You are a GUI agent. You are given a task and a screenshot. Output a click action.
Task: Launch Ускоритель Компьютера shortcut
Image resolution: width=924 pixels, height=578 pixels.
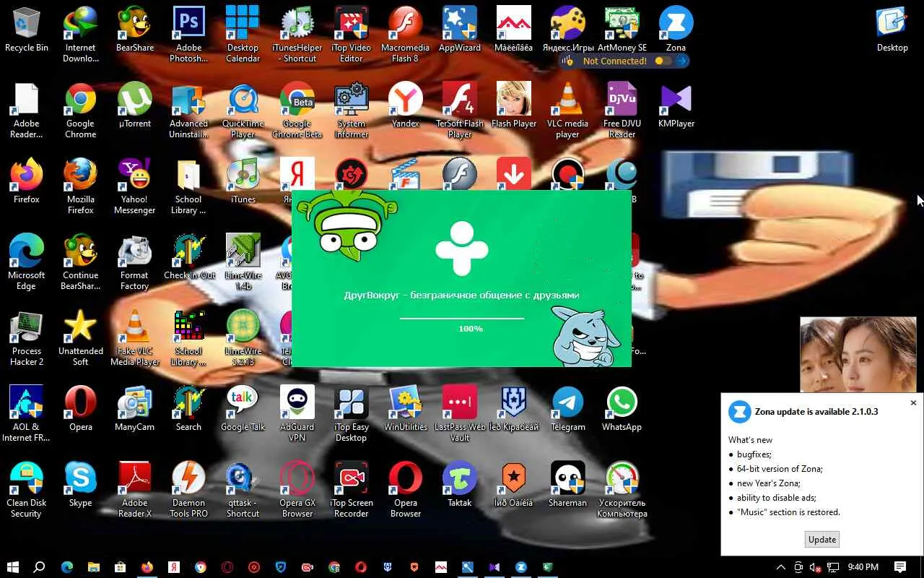coord(622,490)
